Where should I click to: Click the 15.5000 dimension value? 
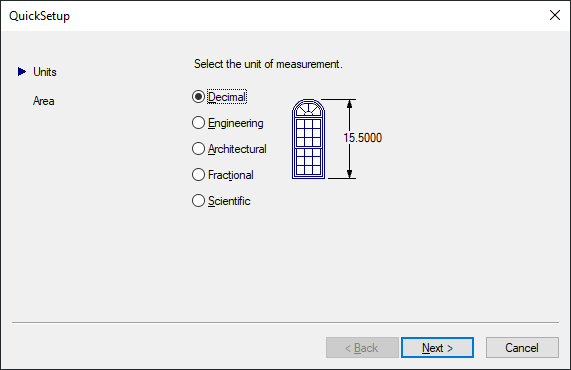pyautogui.click(x=362, y=138)
